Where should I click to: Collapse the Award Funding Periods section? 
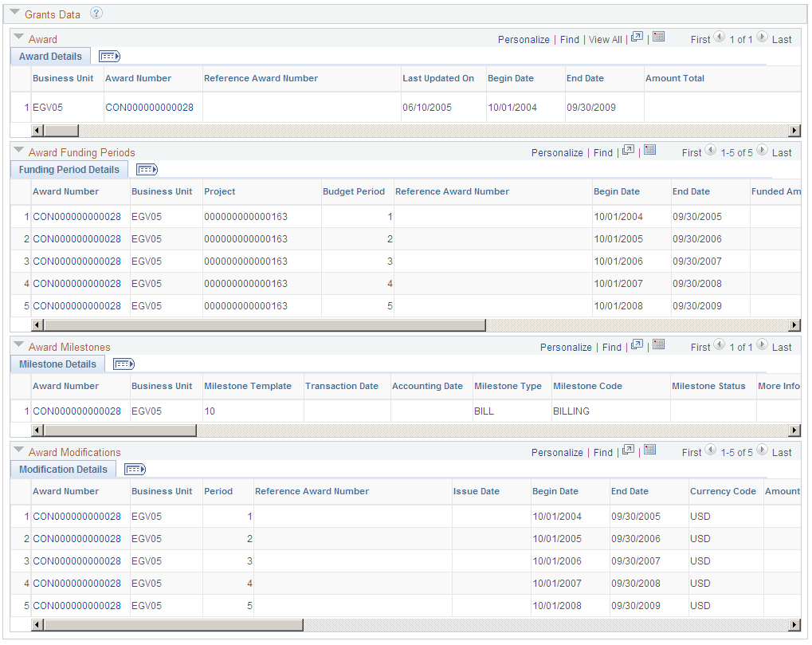coord(18,152)
